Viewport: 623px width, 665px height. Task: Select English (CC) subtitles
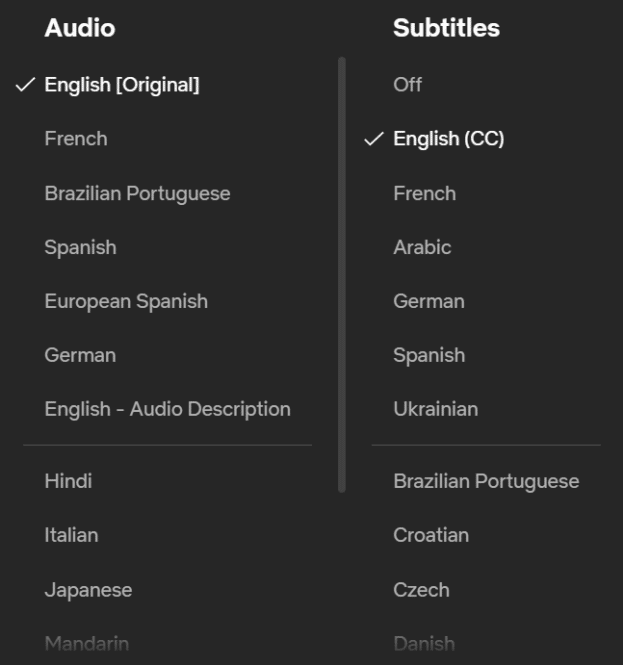click(448, 139)
